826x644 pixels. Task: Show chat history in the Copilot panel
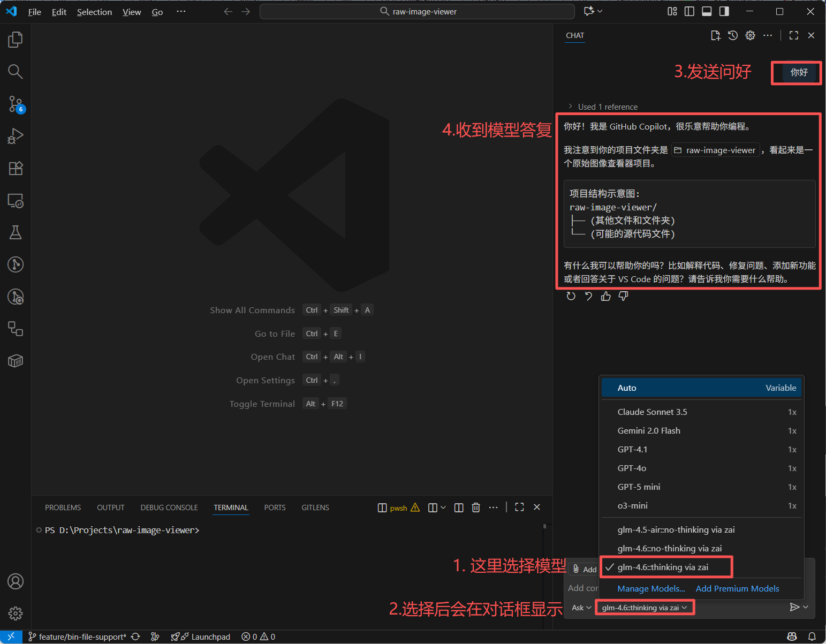(733, 35)
